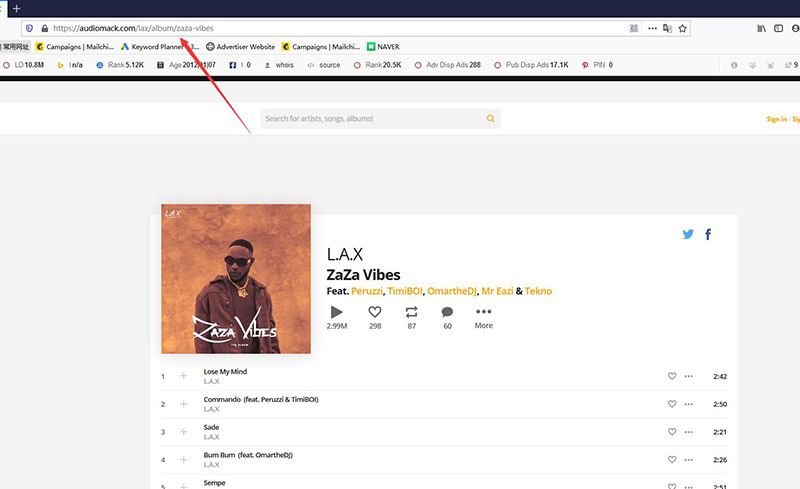Favorite Sade track with heart icon

(x=672, y=432)
